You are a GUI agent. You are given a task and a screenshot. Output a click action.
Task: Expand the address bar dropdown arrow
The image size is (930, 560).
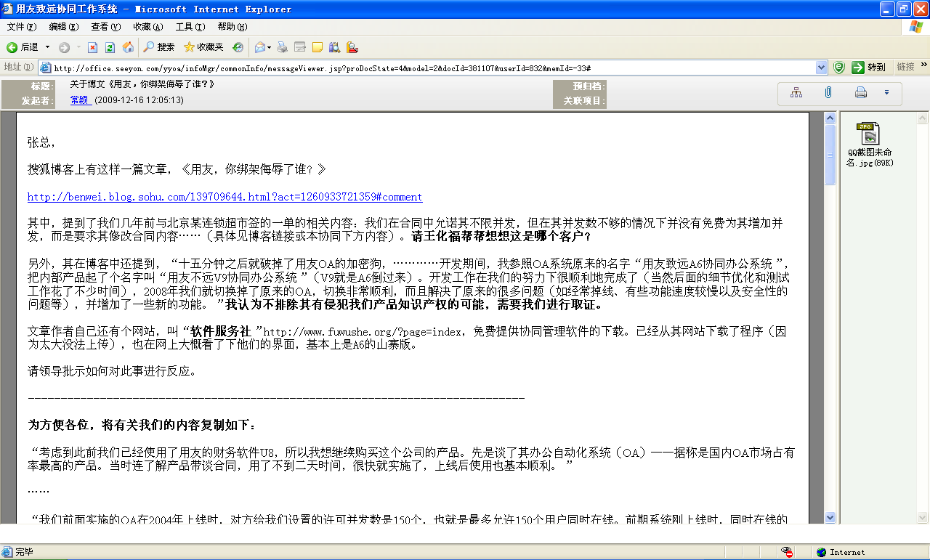[821, 68]
